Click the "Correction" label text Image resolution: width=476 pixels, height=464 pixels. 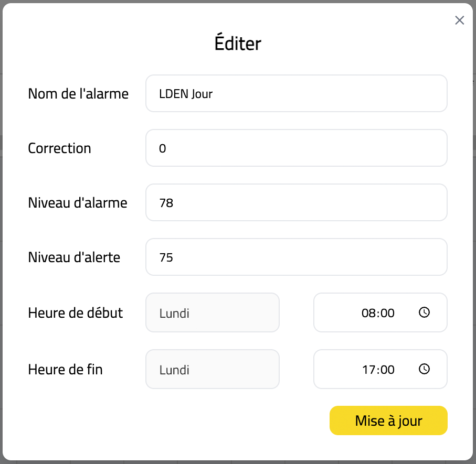(59, 148)
